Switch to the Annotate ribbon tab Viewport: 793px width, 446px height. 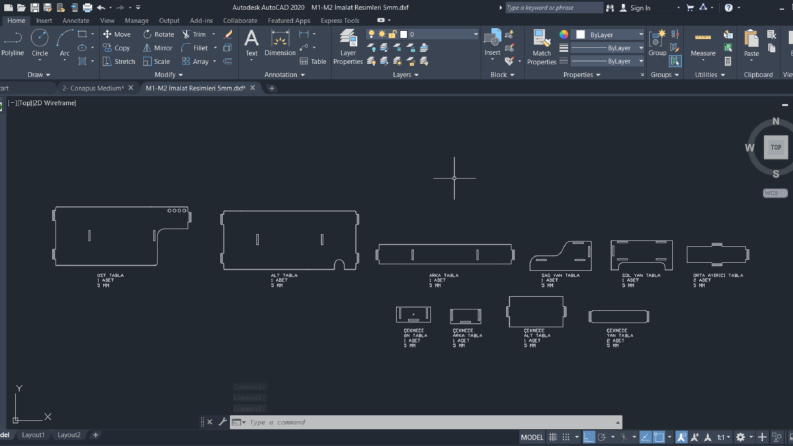76,20
